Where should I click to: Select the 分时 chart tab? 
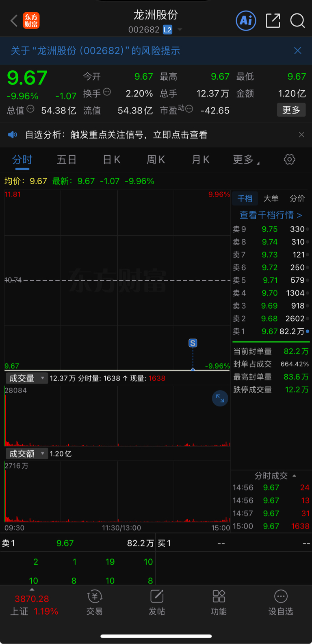tap(22, 159)
